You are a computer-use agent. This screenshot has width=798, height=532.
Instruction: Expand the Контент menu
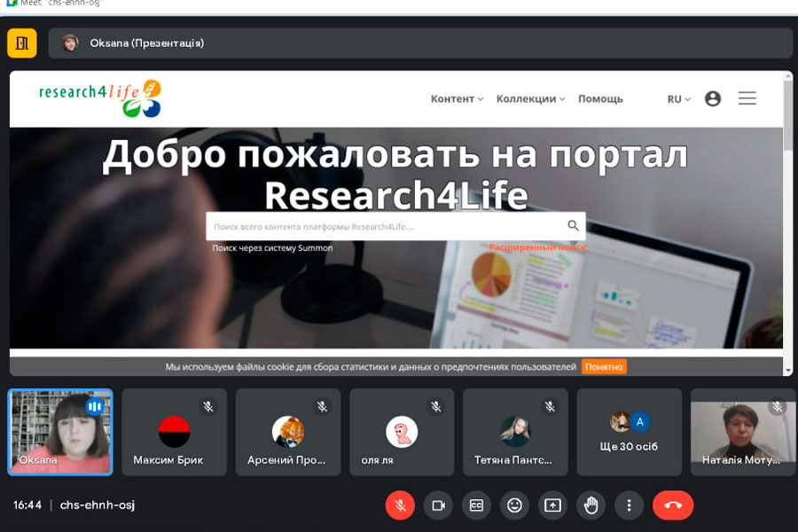[457, 98]
